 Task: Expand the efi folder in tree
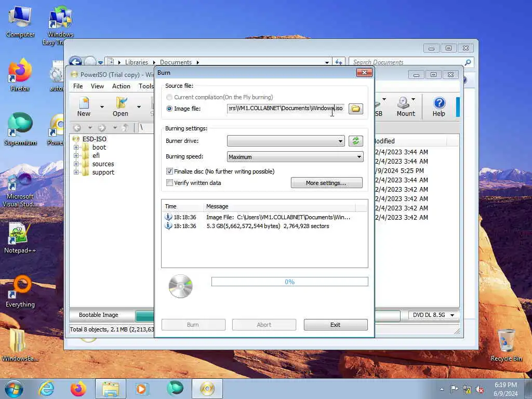(x=76, y=156)
